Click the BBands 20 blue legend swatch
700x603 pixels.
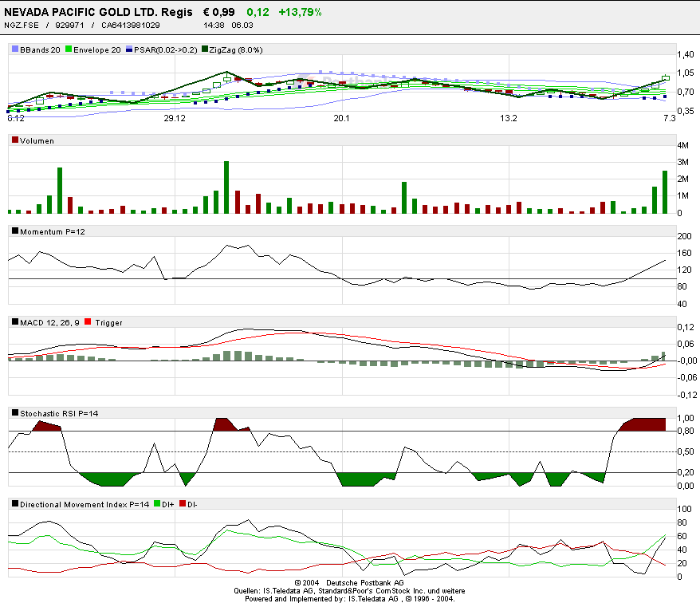14,49
